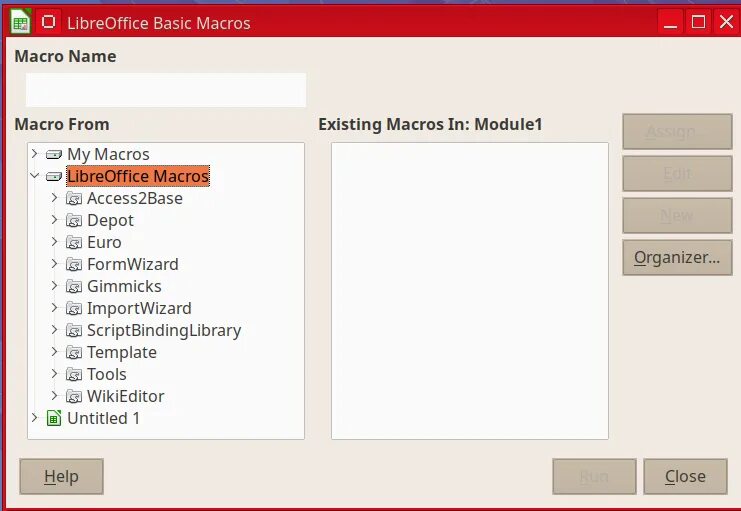This screenshot has height=511, width=741.
Task: Select the Tools label
Action: click(x=107, y=374)
